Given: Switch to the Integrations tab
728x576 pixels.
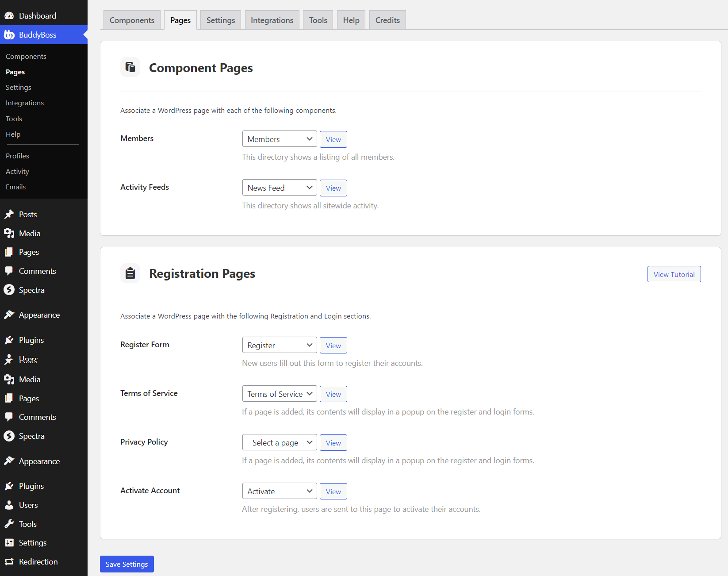Looking at the screenshot, I should click(272, 19).
